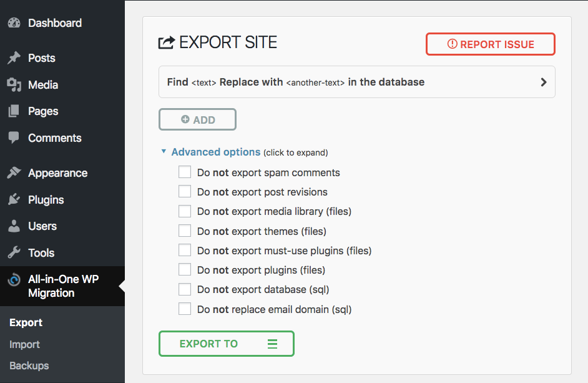The width and height of the screenshot is (588, 383).
Task: Tick Do not export database (sql)
Action: click(x=185, y=289)
